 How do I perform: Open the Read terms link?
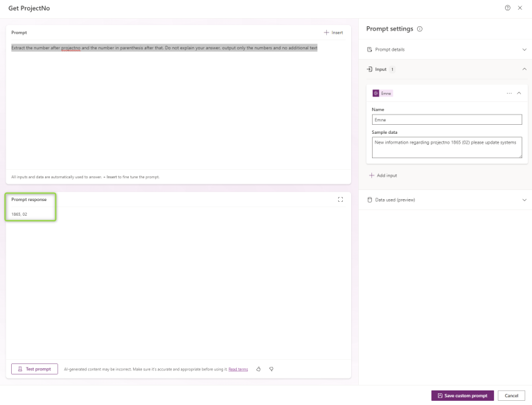click(238, 370)
